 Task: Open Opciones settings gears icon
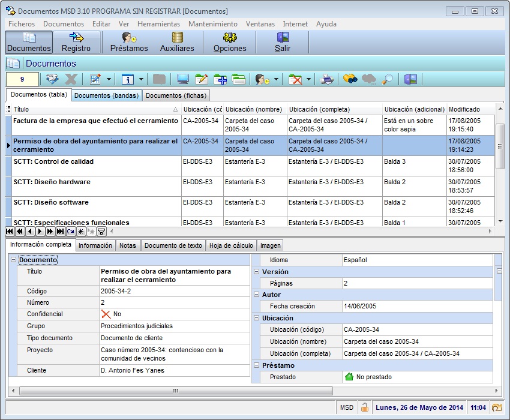pyautogui.click(x=230, y=42)
